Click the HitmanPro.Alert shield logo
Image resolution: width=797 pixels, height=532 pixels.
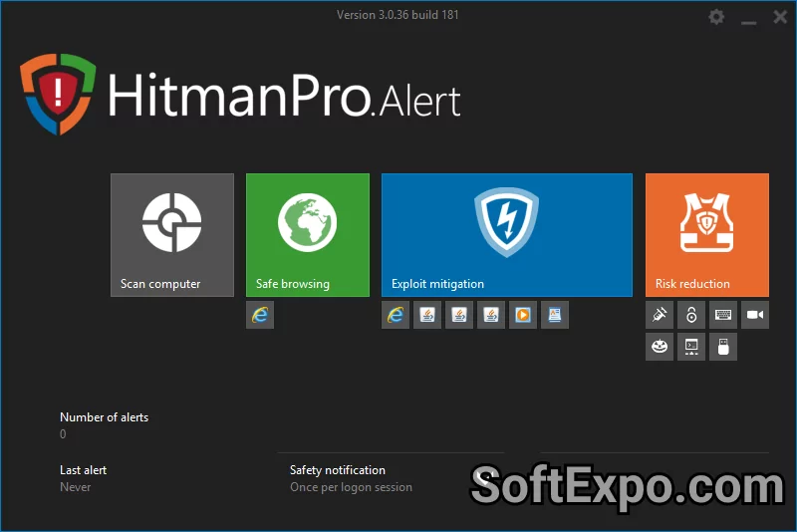[x=58, y=94]
